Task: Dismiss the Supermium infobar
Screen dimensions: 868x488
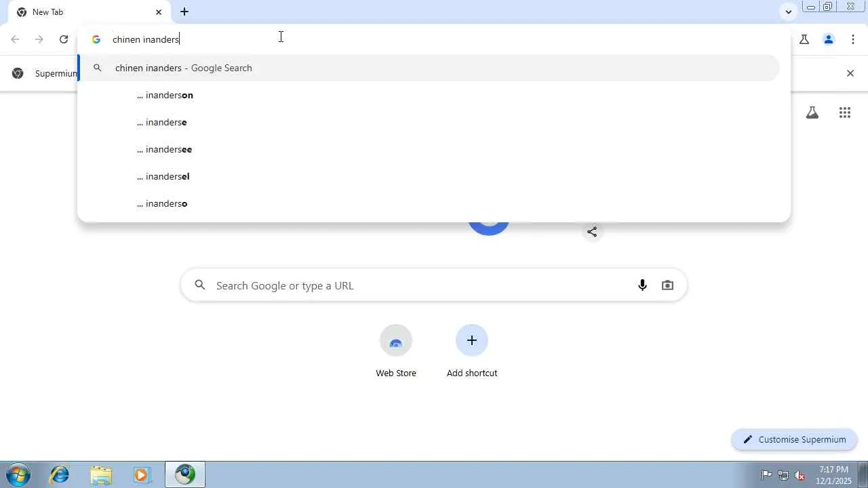Action: pyautogui.click(x=850, y=73)
